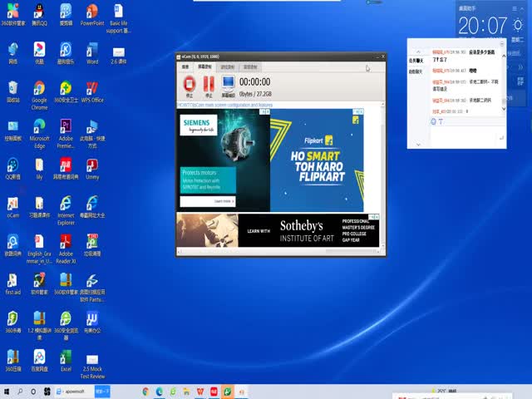The height and width of the screenshot is (399, 532).
Task: Click the Windows Start button on taskbar
Action: tap(7, 391)
